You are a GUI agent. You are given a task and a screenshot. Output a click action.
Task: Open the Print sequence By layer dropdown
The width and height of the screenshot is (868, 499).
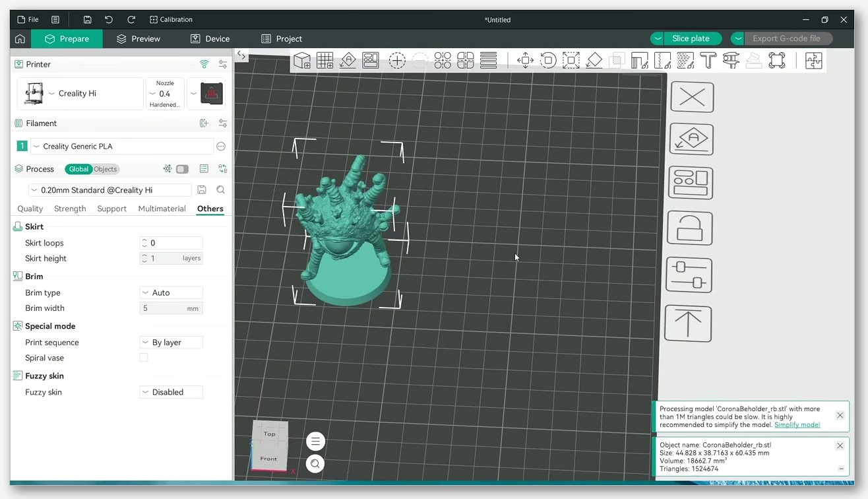tap(171, 343)
